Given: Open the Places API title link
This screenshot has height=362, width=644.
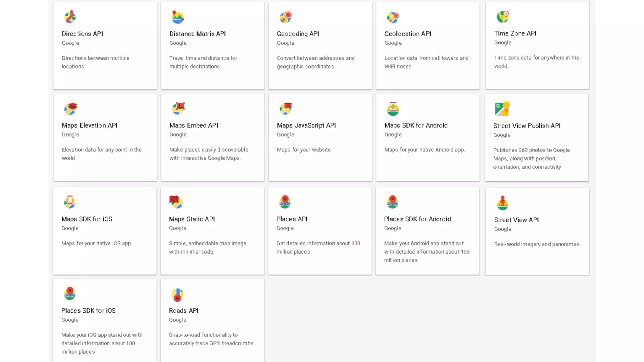Looking at the screenshot, I should (291, 219).
